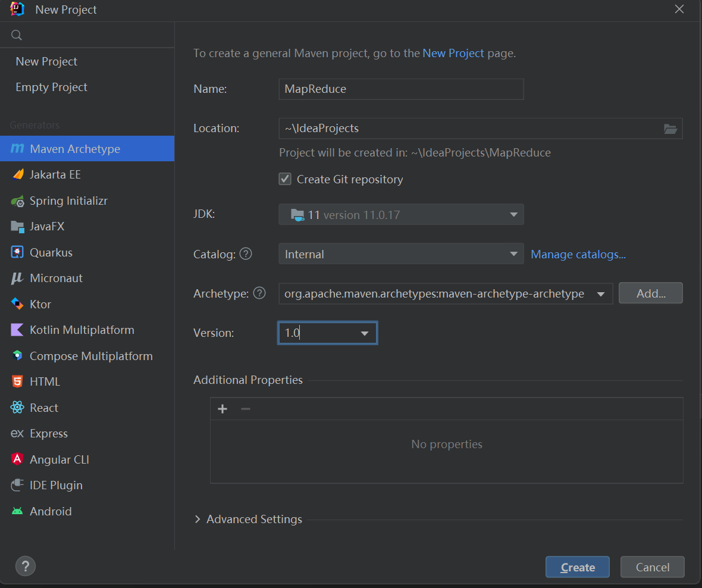
Task: Toggle Create Git repository checkbox
Action: 285,179
